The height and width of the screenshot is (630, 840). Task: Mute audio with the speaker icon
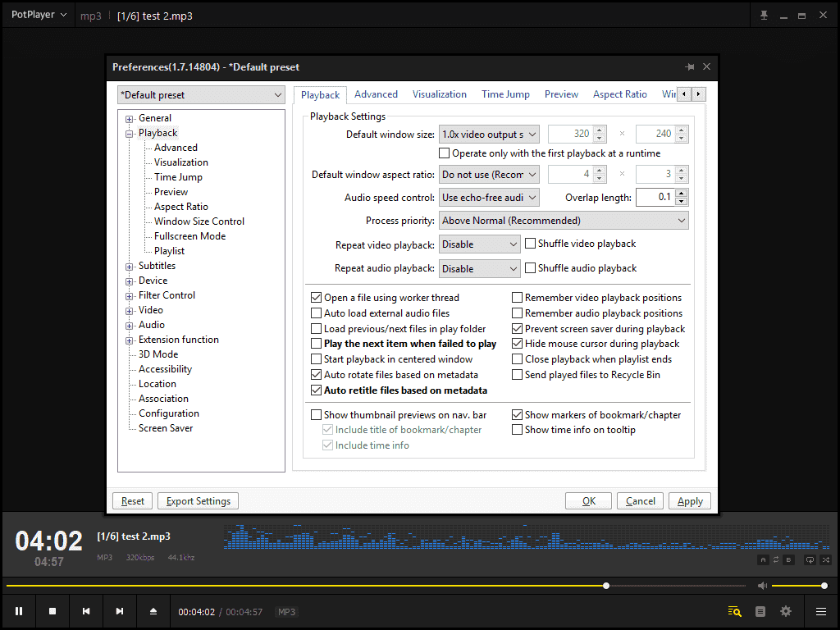pyautogui.click(x=762, y=586)
